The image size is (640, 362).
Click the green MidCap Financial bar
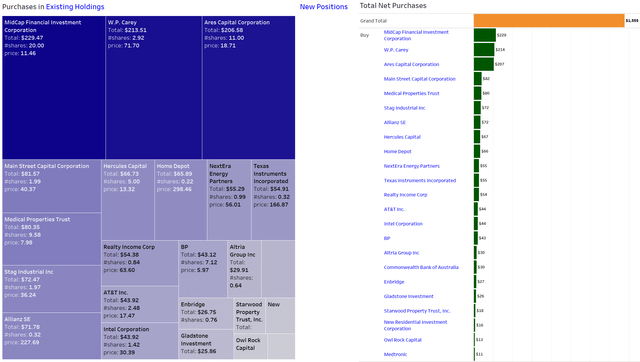pyautogui.click(x=485, y=35)
